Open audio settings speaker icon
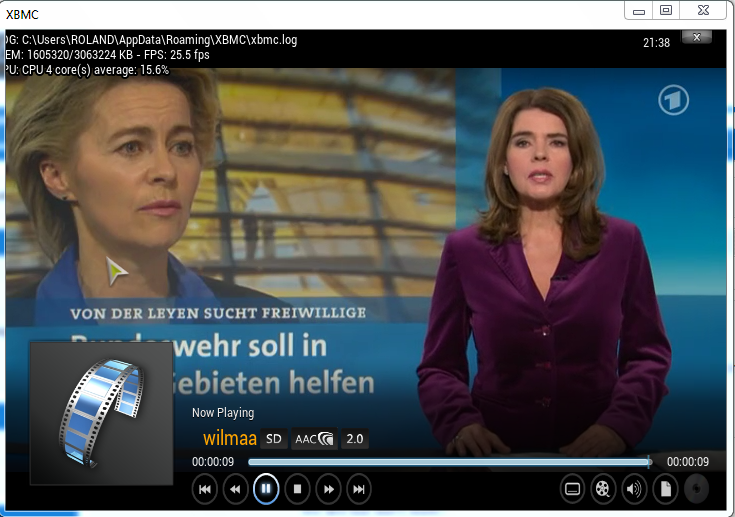The width and height of the screenshot is (735, 517). 634,489
